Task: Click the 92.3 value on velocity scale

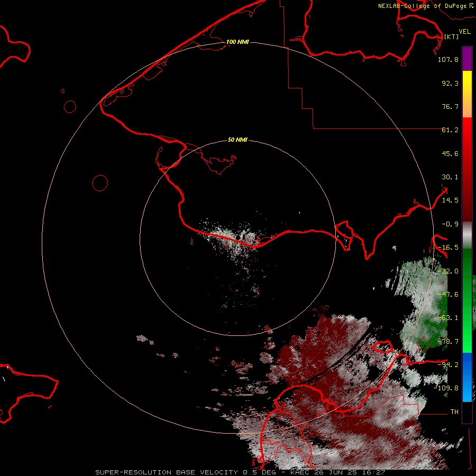Action: pyautogui.click(x=450, y=83)
